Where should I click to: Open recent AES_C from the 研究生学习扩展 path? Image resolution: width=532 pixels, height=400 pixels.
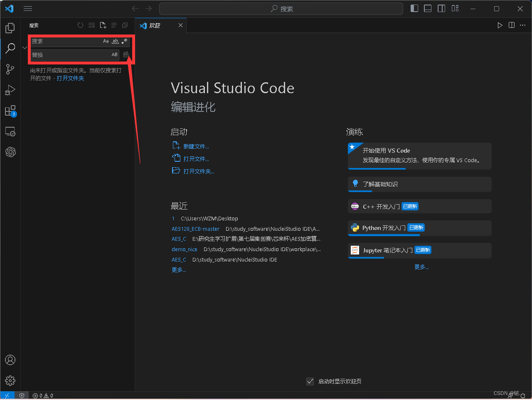pyautogui.click(x=179, y=239)
